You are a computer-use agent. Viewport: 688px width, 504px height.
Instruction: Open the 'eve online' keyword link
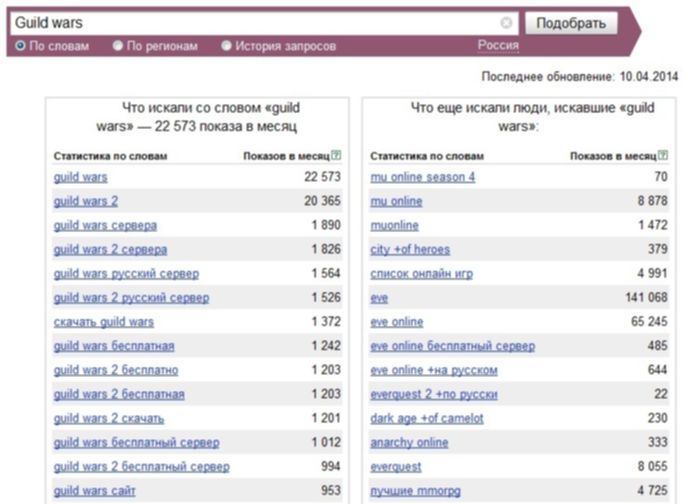[x=396, y=322]
